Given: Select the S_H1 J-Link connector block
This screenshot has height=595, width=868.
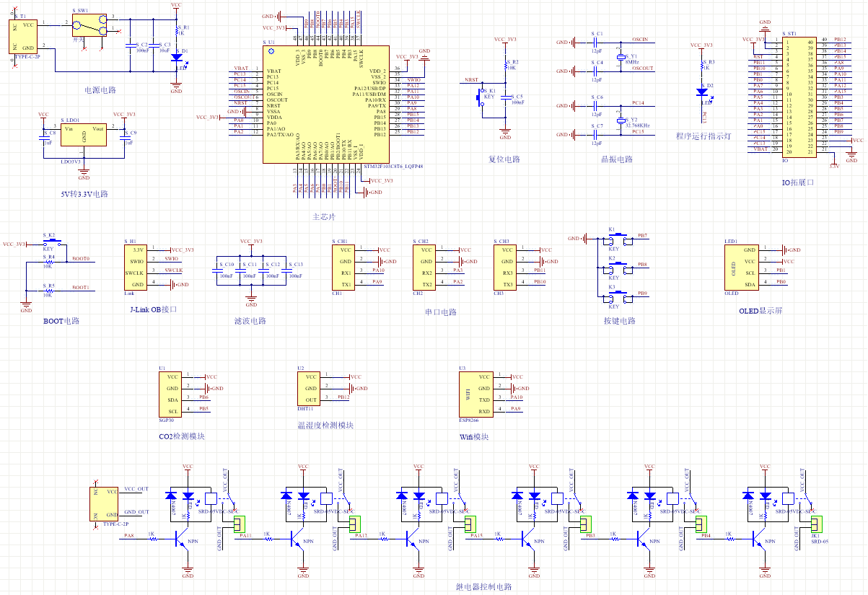Looking at the screenshot, I should [136, 267].
